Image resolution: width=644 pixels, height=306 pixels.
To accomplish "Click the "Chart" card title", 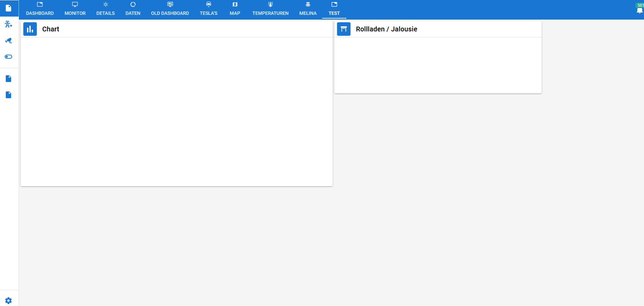I will [x=51, y=29].
